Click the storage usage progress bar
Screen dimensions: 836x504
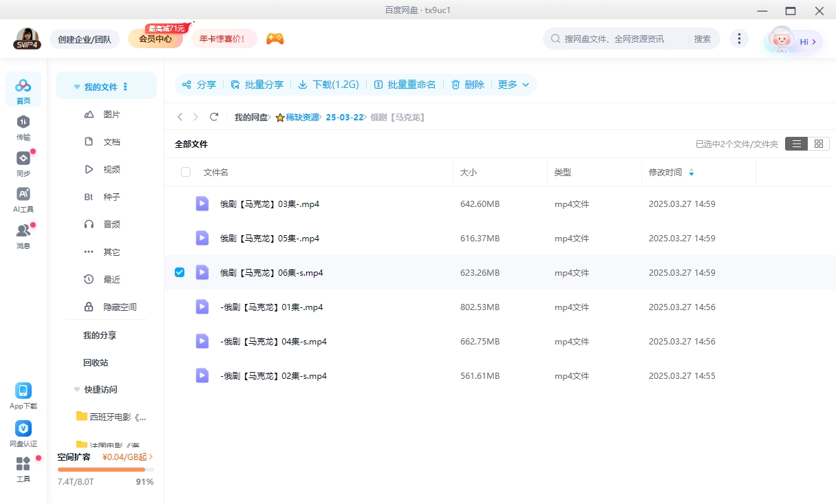pos(105,470)
